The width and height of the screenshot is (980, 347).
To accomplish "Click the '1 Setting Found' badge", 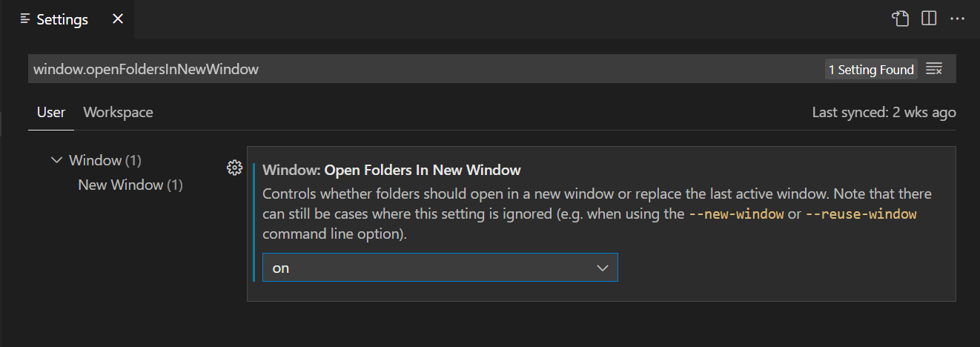I will [x=871, y=70].
